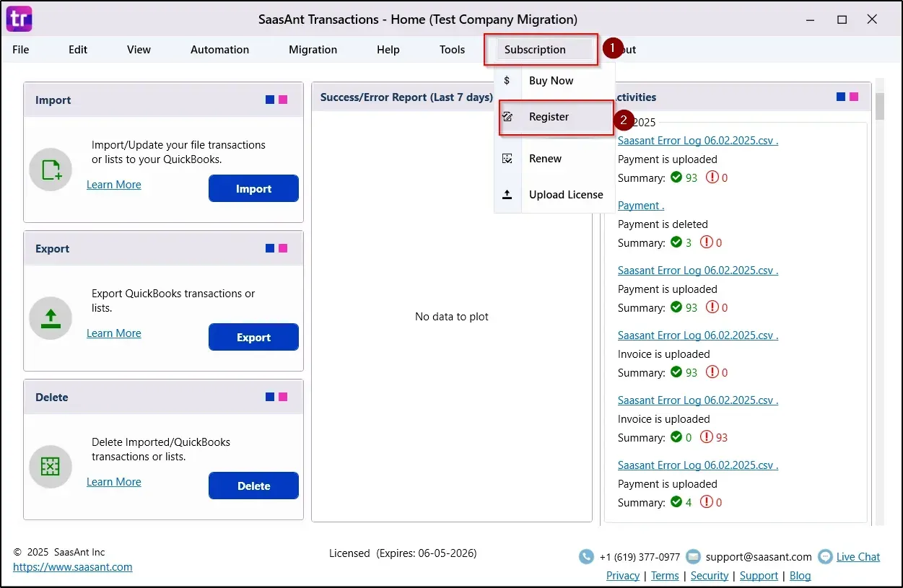The width and height of the screenshot is (903, 588).
Task: Click the pink square in Activities panel header
Action: (854, 97)
